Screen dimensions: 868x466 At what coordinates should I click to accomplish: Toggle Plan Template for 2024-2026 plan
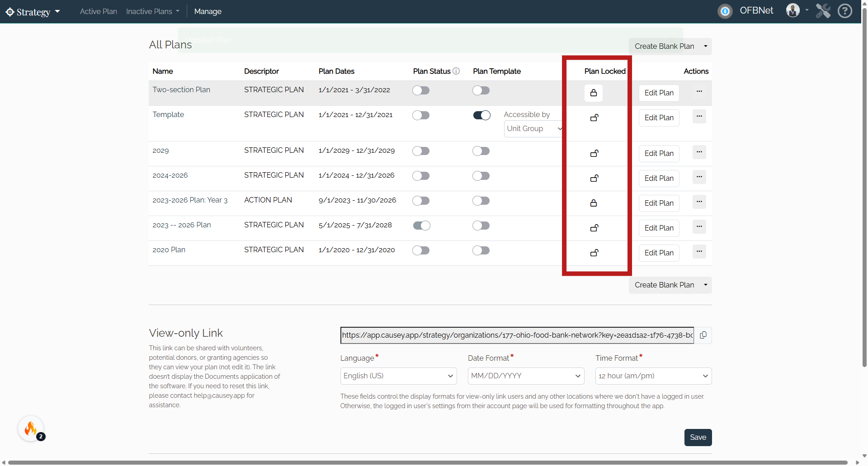click(x=481, y=176)
